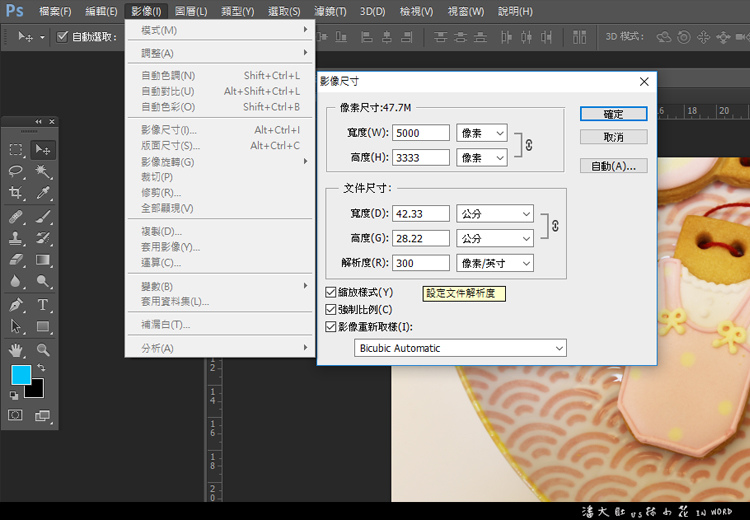Pick the black background color swatch
This screenshot has width=750, height=520.
tap(36, 390)
